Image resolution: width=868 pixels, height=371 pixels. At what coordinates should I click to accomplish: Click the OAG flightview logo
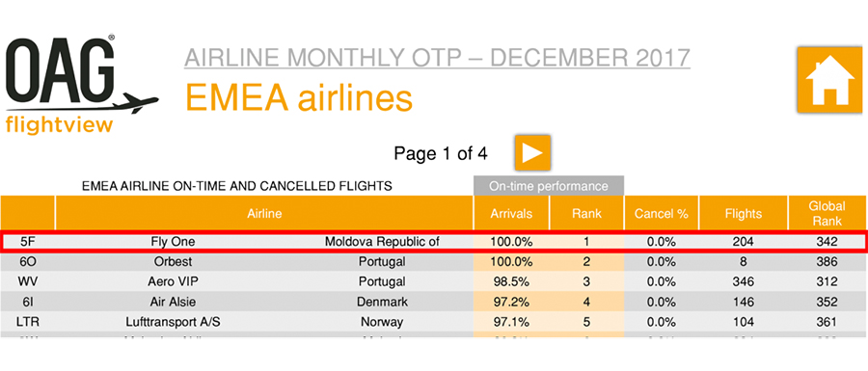(79, 85)
